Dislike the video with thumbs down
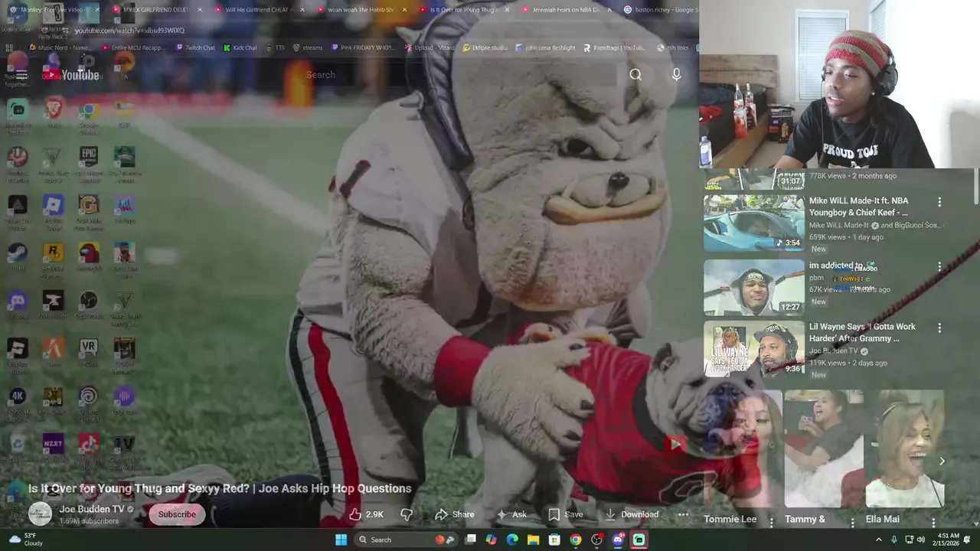Screen dimensions: 980x551 click(407, 514)
